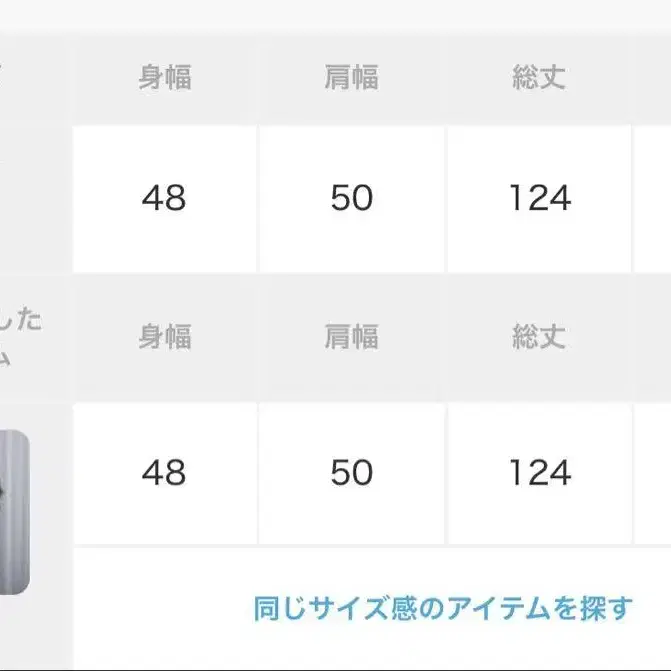This screenshot has height=671, width=671.
Task: Click the 肩幅 header in the lower size table
Action: (x=351, y=338)
